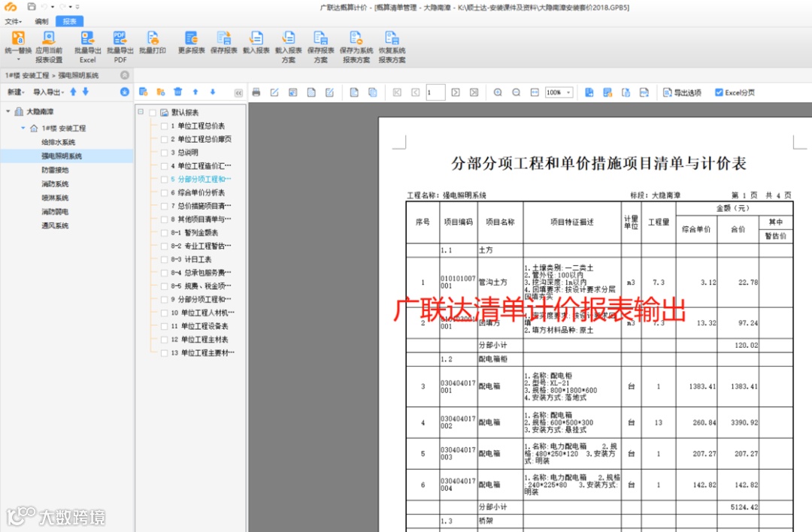
Task: Collapse report list with double-chevron button
Action: tap(238, 93)
